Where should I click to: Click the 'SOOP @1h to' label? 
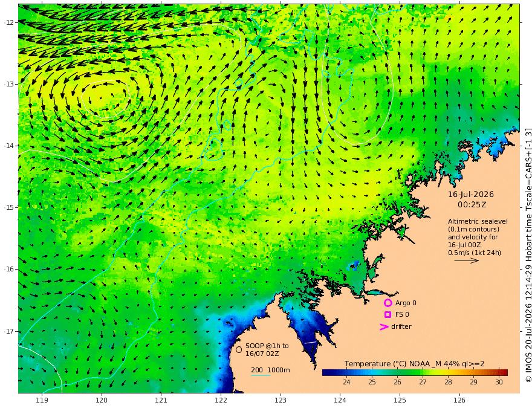point(267,346)
